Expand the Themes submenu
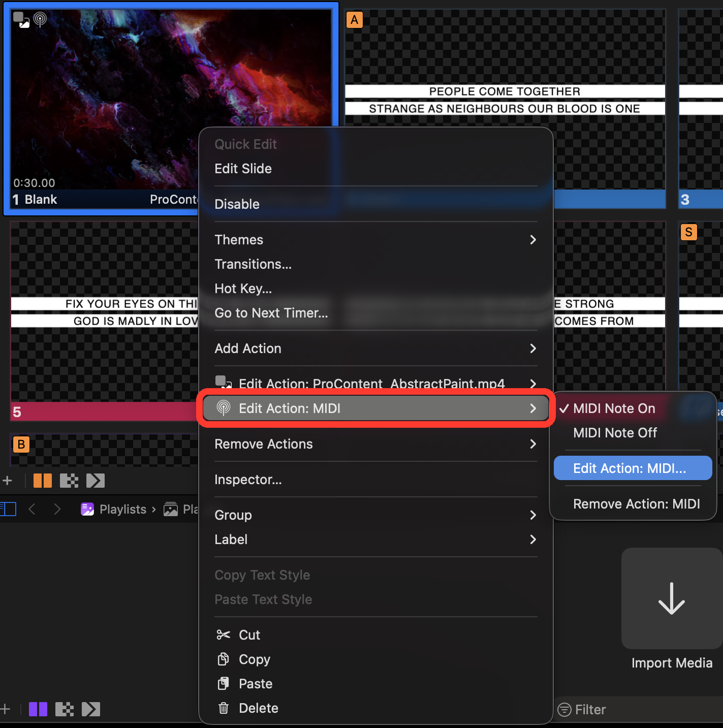The width and height of the screenshot is (723, 728). pos(376,240)
